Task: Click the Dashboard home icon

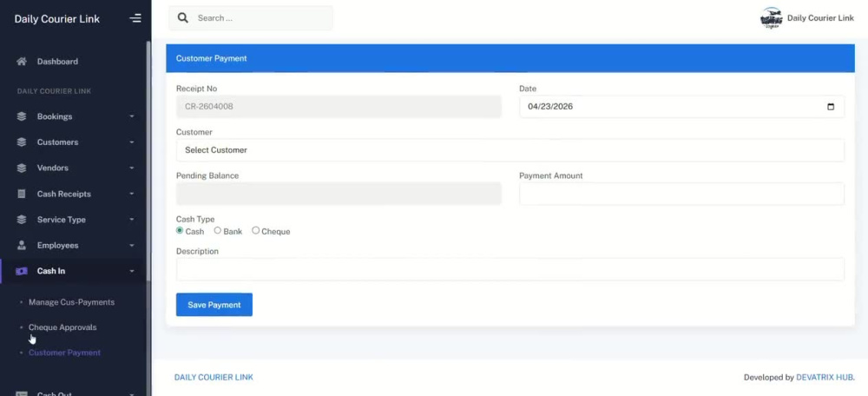Action: pyautogui.click(x=22, y=62)
